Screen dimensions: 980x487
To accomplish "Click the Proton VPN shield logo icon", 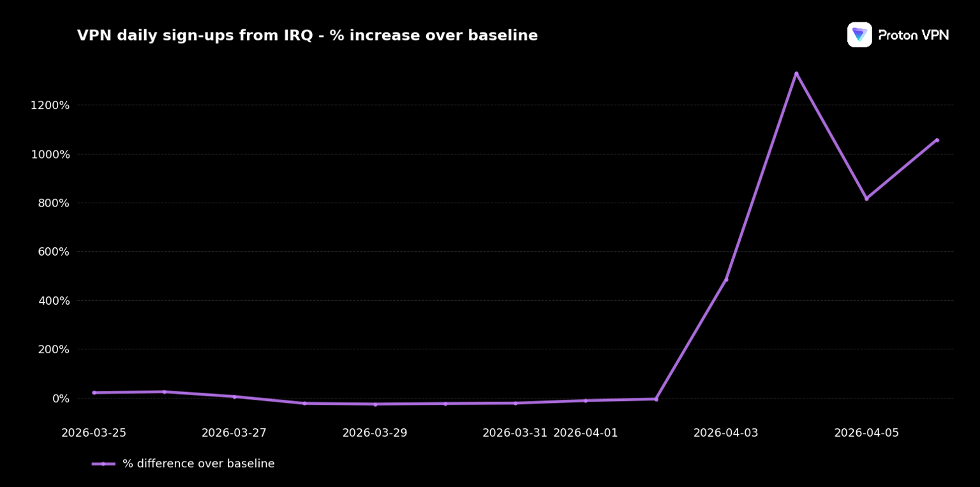I will (x=859, y=35).
